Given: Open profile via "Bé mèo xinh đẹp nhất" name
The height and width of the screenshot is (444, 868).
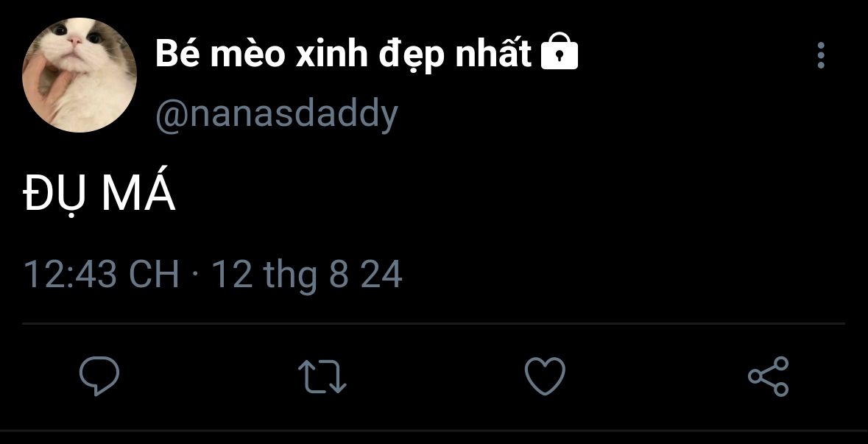Looking at the screenshot, I should tap(343, 55).
